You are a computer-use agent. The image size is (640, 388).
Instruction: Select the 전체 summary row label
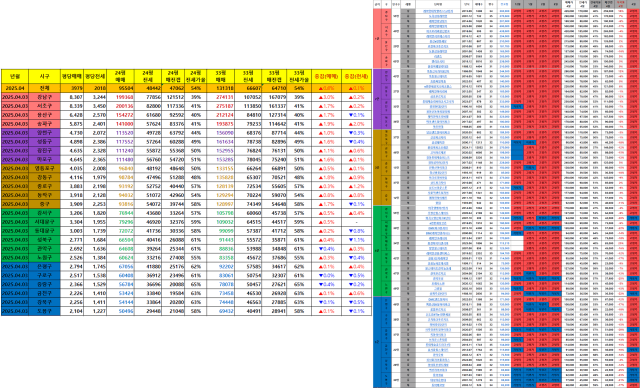click(44, 88)
